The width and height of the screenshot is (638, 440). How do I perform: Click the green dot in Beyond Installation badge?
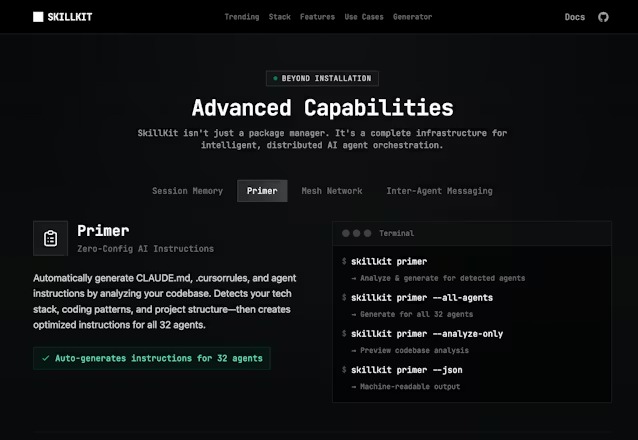[275, 78]
